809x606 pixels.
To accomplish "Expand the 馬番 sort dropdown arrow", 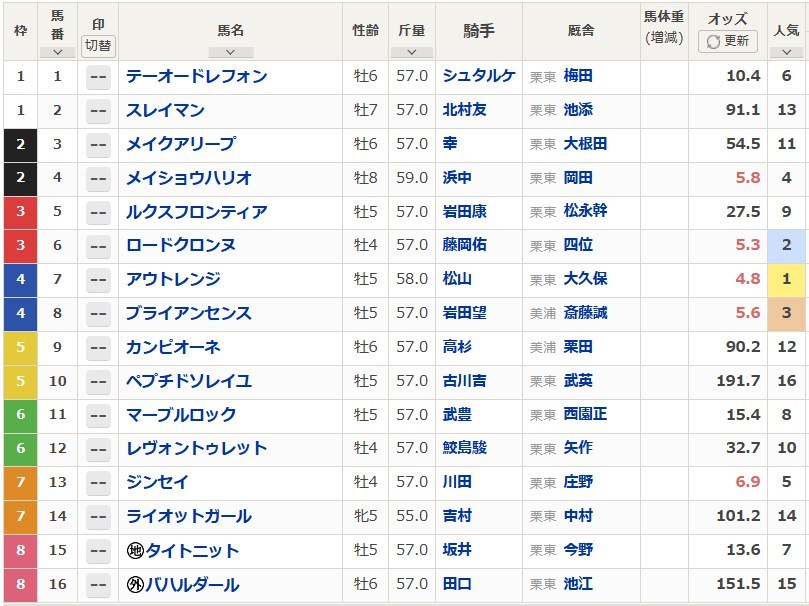I will (57, 52).
